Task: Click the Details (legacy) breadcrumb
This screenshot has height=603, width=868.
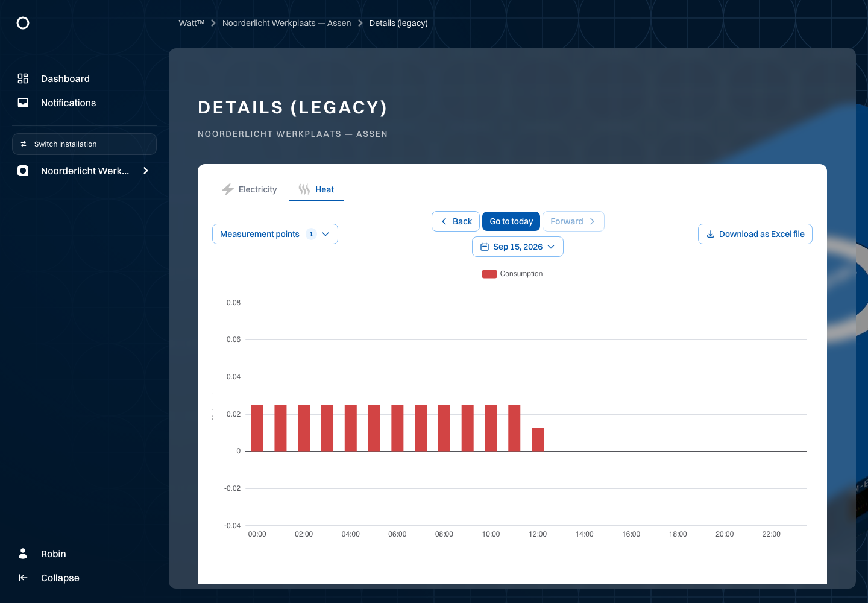Action: pyautogui.click(x=398, y=23)
